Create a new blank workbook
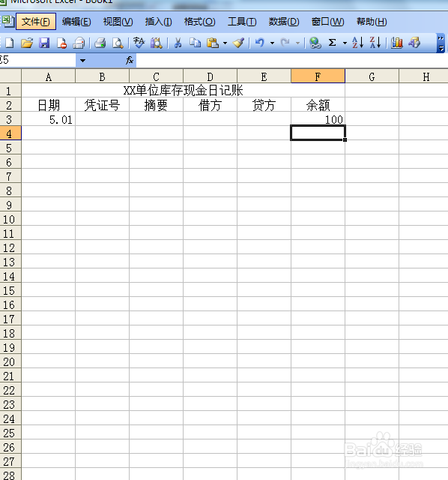The image size is (448, 480). pyautogui.click(x=10, y=43)
